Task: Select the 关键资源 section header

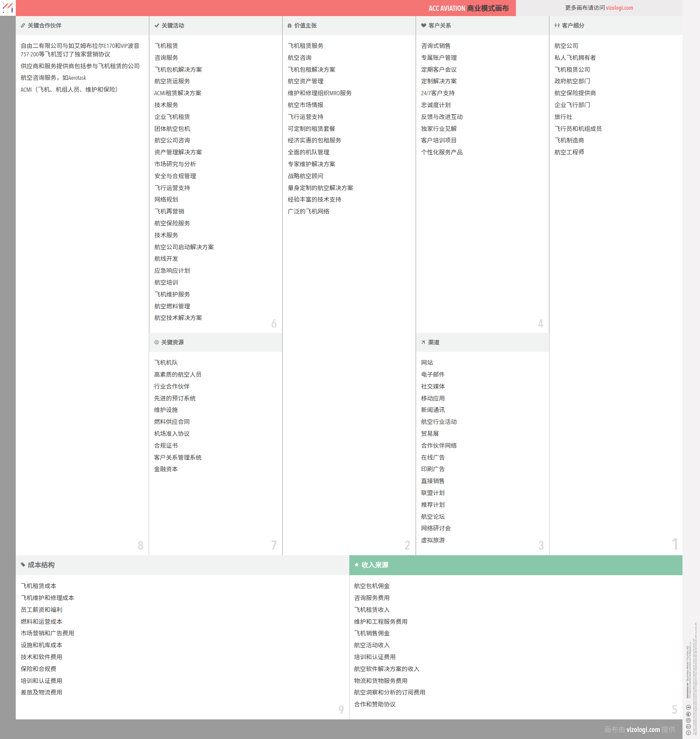Action: click(x=172, y=342)
